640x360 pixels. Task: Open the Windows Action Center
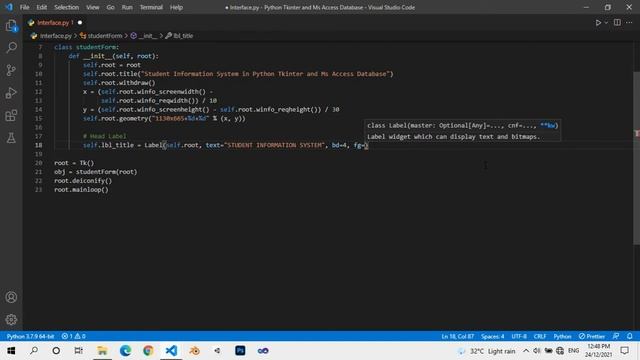click(x=624, y=351)
